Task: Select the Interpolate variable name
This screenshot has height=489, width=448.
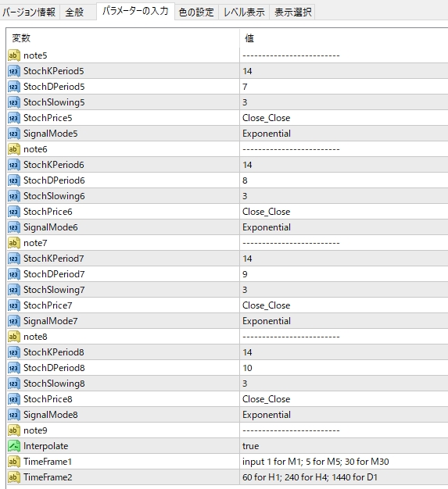Action: point(45,446)
